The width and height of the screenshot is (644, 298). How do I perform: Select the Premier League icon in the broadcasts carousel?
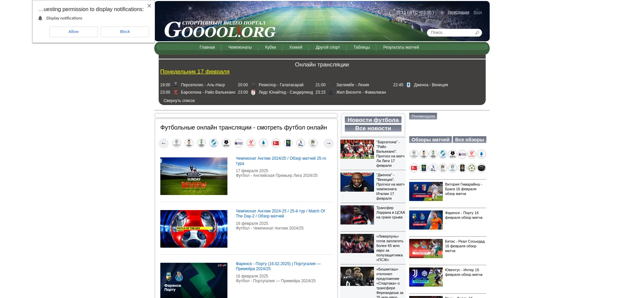[238, 143]
